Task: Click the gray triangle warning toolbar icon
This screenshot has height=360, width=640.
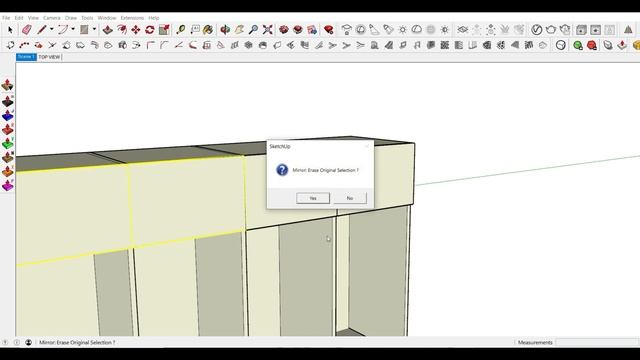Action: [628, 29]
